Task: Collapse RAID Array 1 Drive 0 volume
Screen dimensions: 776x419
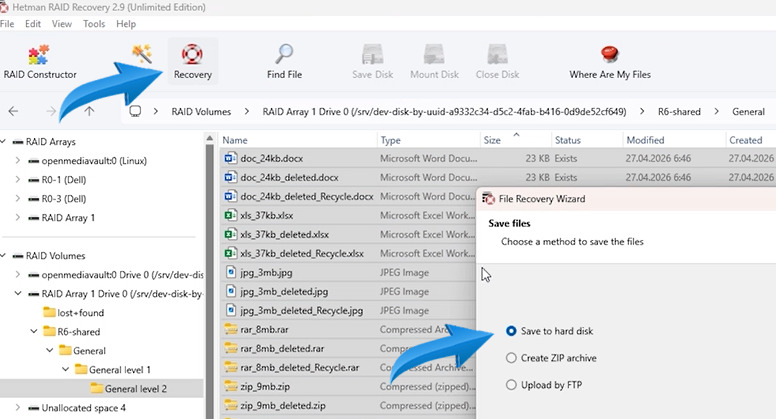Action: (18, 293)
